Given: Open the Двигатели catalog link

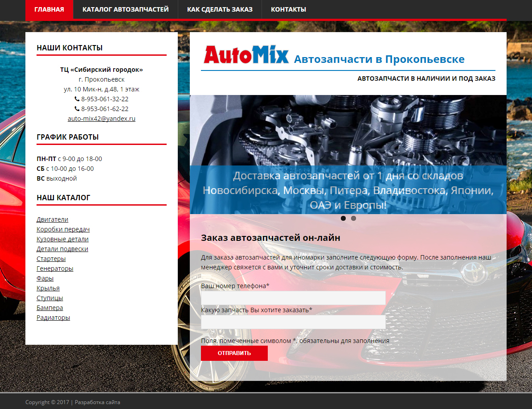Looking at the screenshot, I should tap(52, 219).
